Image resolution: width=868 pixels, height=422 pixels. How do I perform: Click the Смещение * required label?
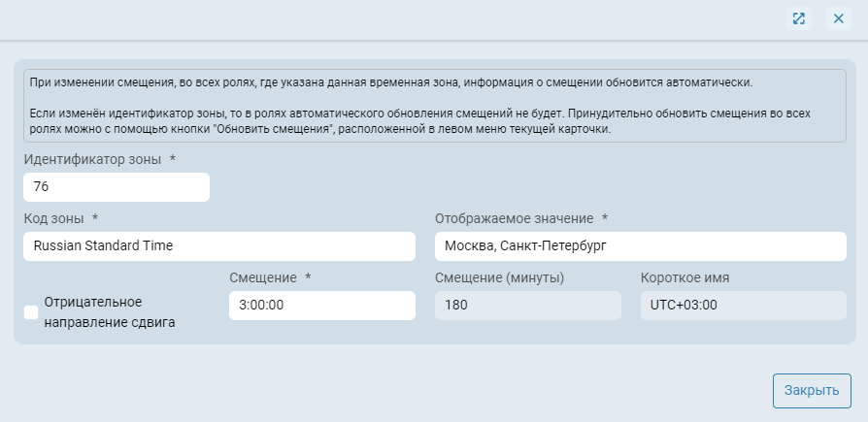click(x=262, y=277)
